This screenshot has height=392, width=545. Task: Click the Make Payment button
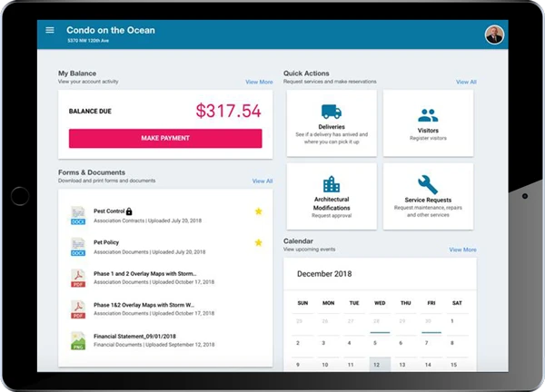coord(165,138)
